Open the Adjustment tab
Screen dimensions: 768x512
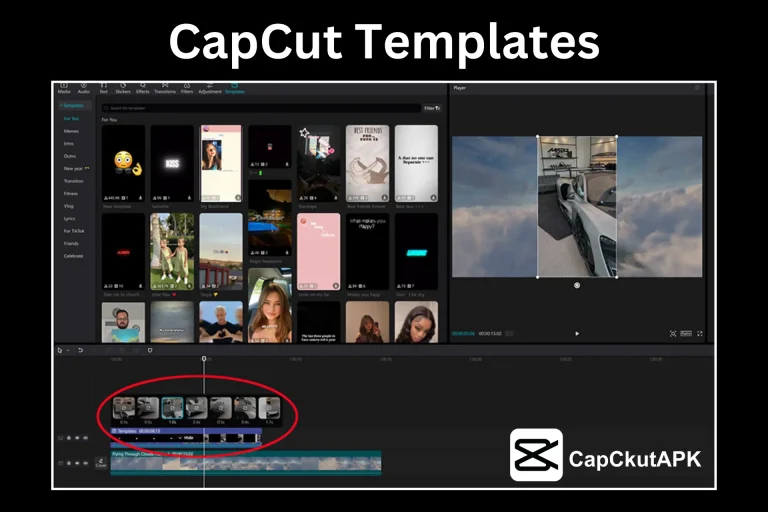[x=210, y=88]
